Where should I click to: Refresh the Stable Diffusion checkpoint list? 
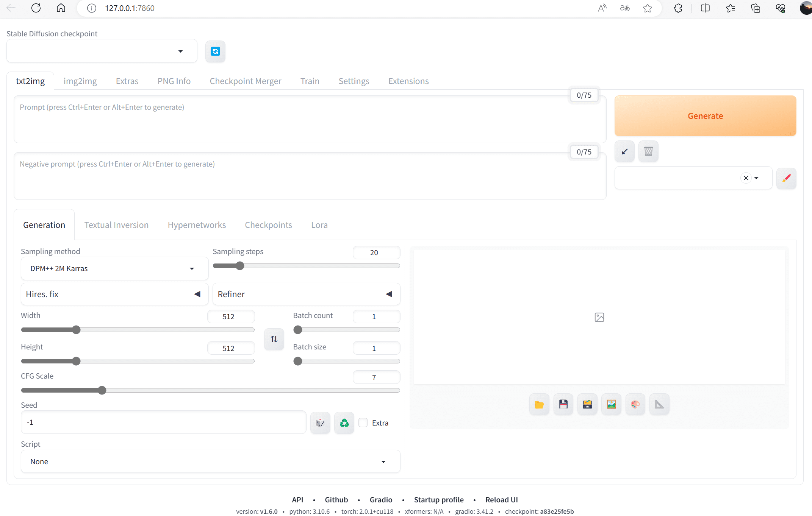[215, 51]
